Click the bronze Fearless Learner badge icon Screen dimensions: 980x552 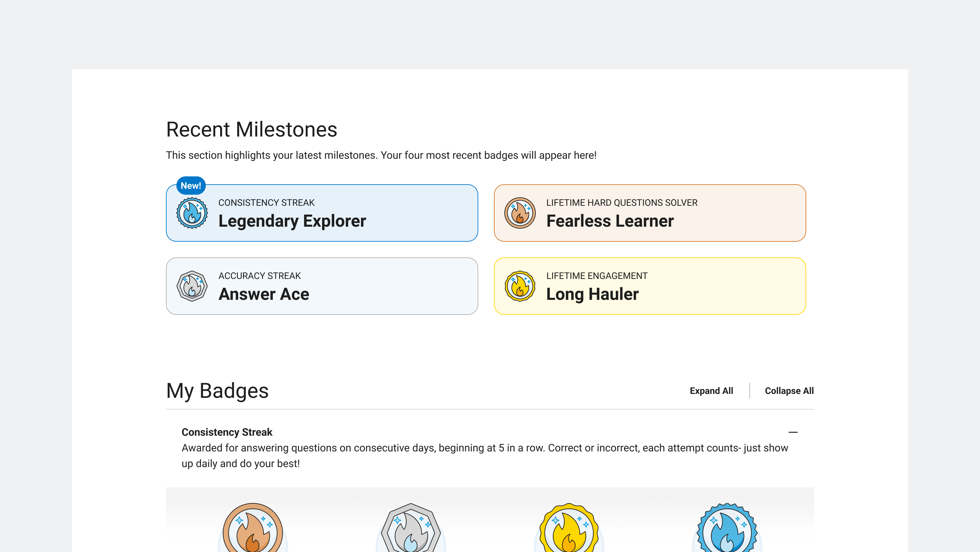pos(520,213)
